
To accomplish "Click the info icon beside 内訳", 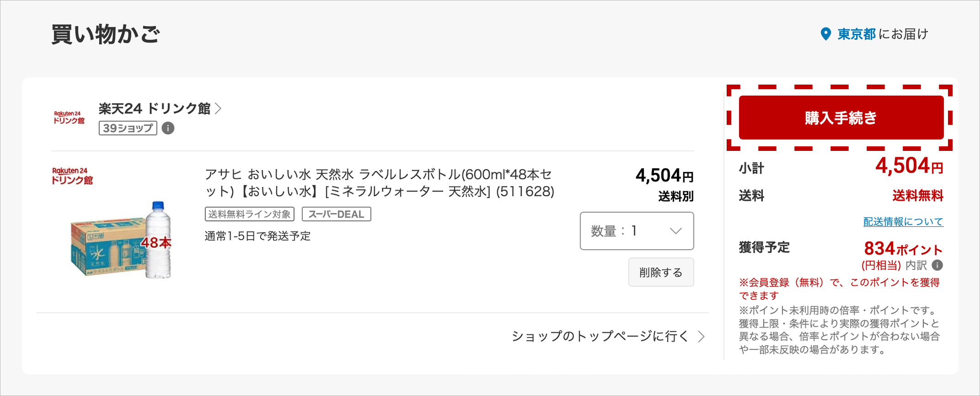I will point(937,265).
